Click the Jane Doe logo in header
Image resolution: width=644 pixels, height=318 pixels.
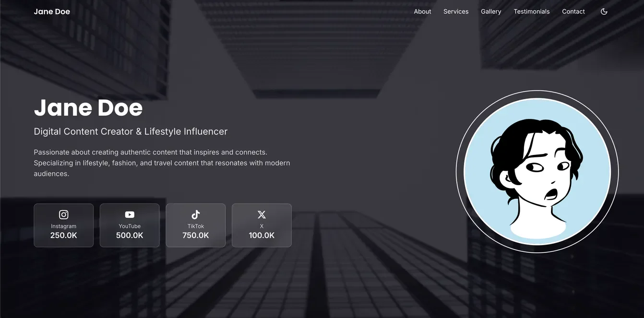[52, 12]
